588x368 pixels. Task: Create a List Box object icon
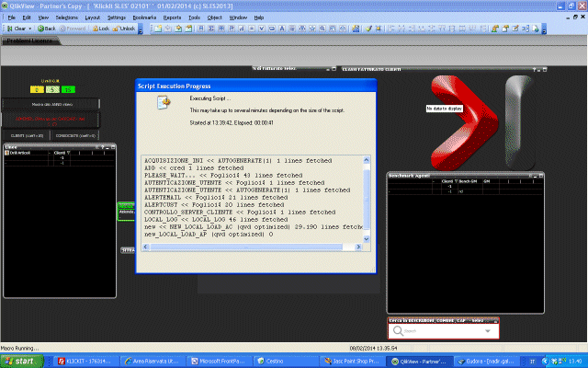(201, 29)
